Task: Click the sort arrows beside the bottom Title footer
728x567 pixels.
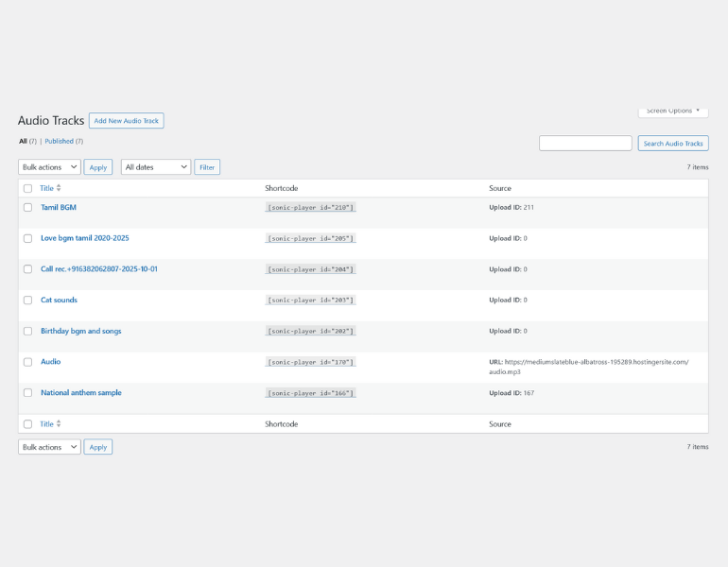Action: [59, 424]
